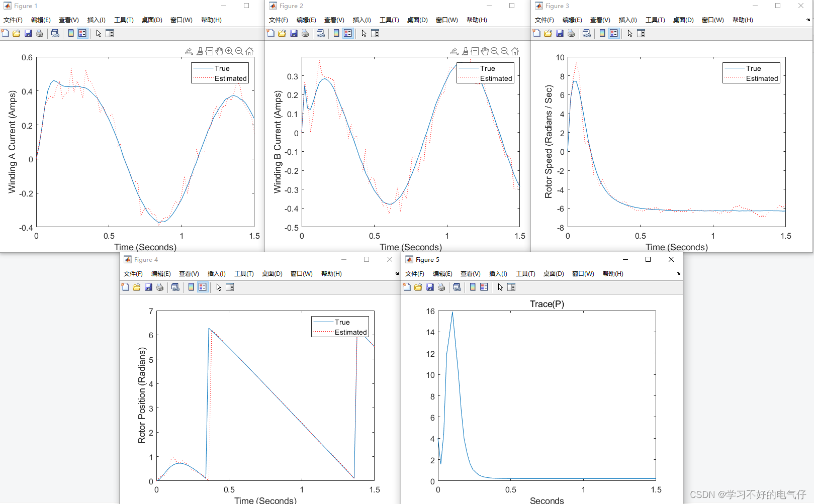Click zoom in icon above Figure 2 plot
The height and width of the screenshot is (504, 814).
coord(495,51)
